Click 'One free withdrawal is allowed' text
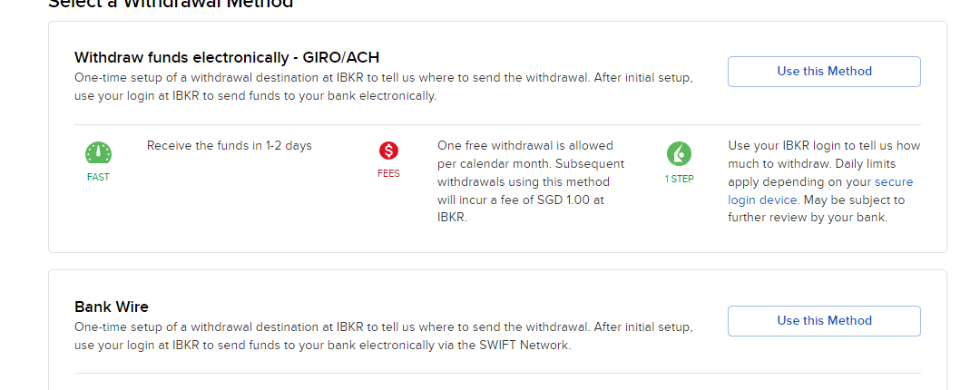 pyautogui.click(x=525, y=145)
